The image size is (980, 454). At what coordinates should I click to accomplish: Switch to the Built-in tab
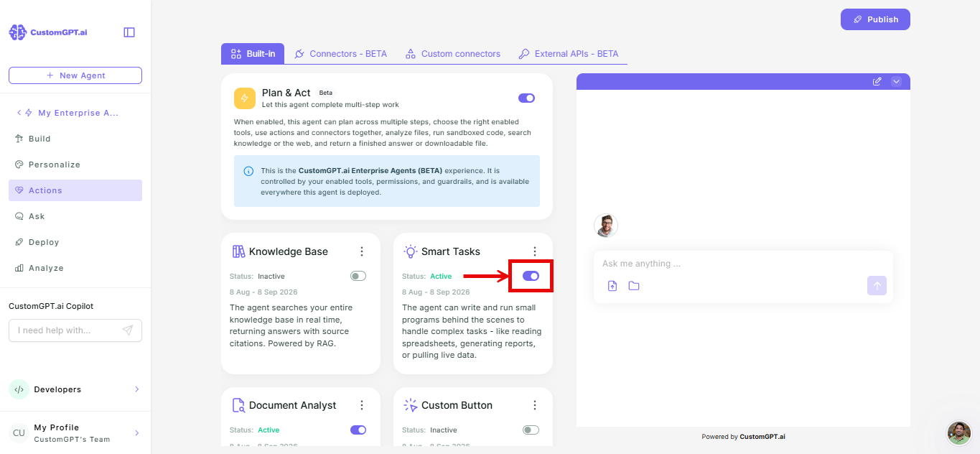pyautogui.click(x=253, y=54)
